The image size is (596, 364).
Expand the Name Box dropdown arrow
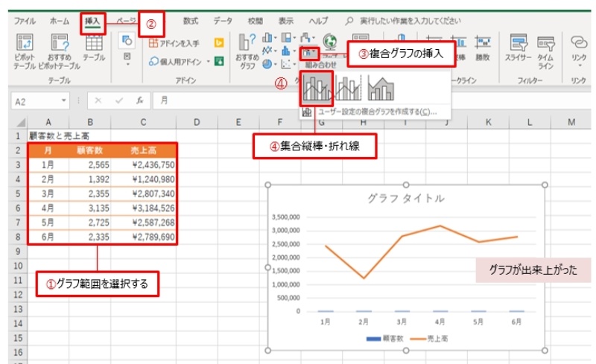(x=65, y=100)
